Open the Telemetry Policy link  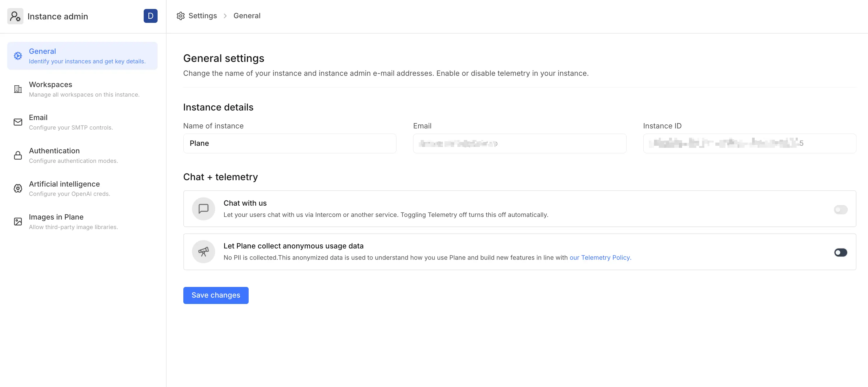point(600,257)
